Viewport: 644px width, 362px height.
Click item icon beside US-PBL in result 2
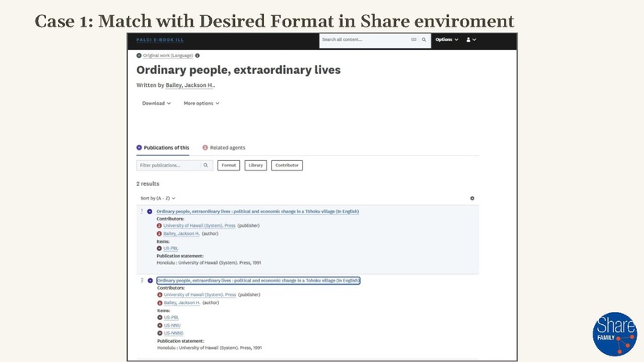(x=159, y=317)
